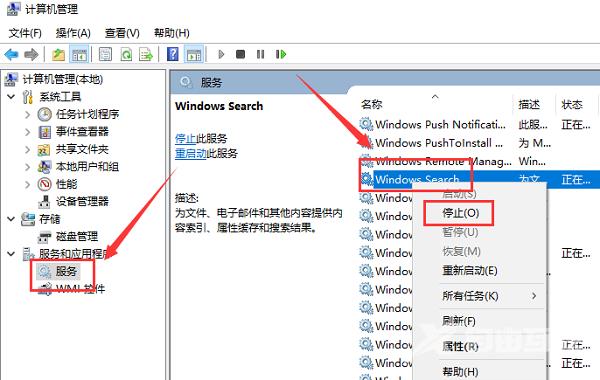This screenshot has width=600, height=380.
Task: Click the Start service play icon
Action: coord(221,54)
